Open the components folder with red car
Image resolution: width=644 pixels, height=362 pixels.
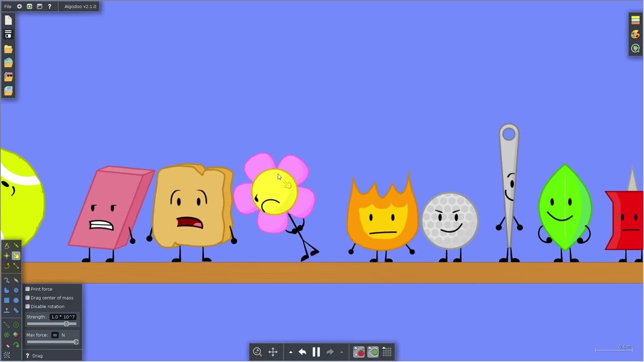coord(8,77)
